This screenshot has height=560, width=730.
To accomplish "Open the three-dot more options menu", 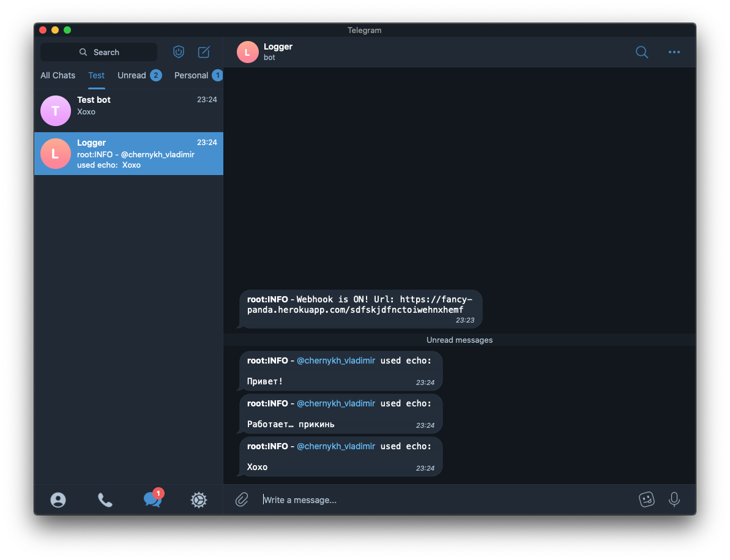I will pos(674,52).
